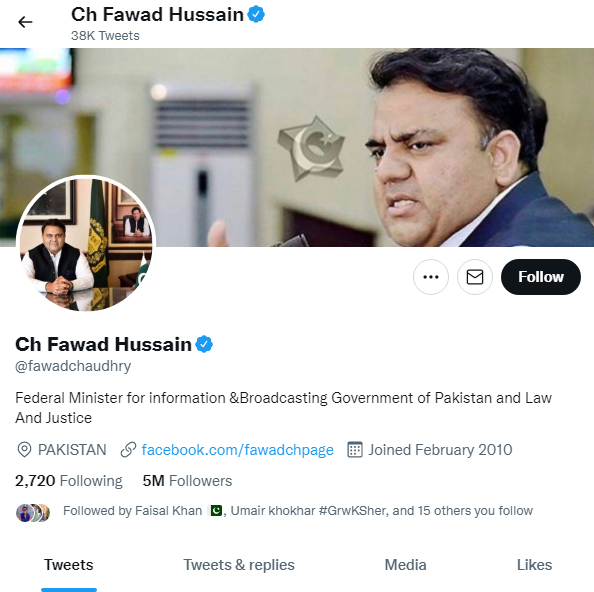Follow Ch Fawad Hussain

(x=541, y=277)
